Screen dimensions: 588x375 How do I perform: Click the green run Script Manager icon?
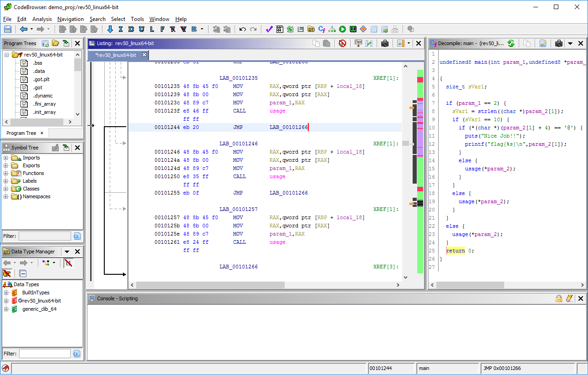coord(342,29)
